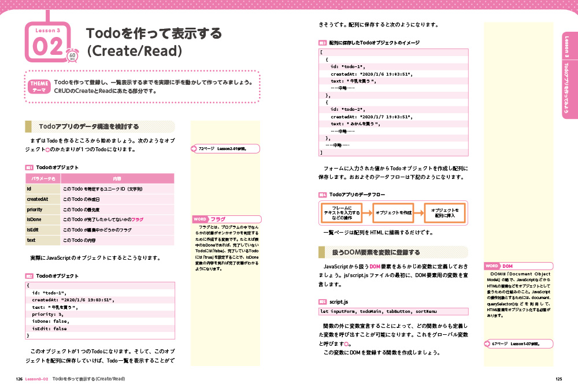Click the WORD badge next to DOM sidebar
Image resolution: width=578 pixels, height=392 pixels.
[x=492, y=266]
